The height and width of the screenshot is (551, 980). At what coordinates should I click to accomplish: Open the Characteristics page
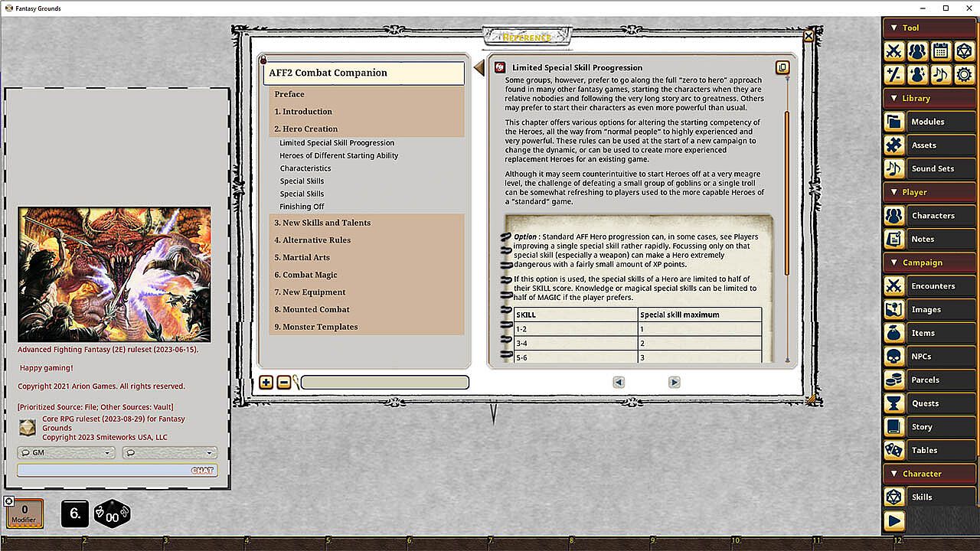point(305,168)
